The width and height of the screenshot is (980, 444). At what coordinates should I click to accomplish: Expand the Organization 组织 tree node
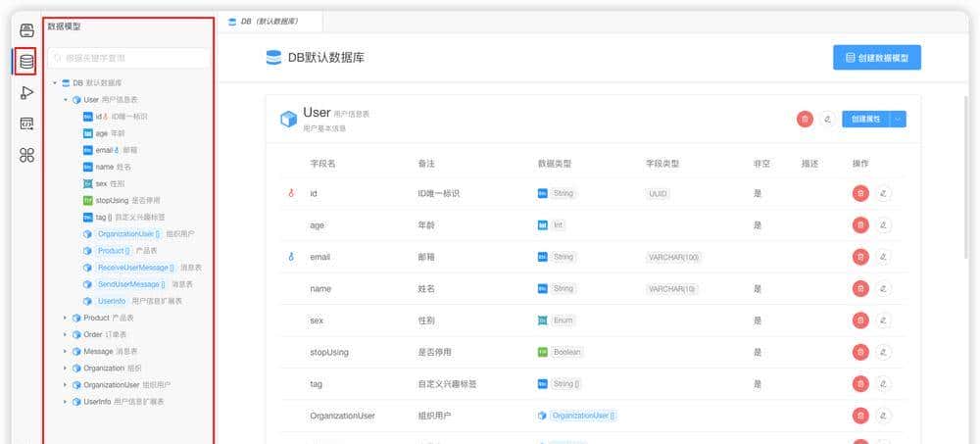65,368
